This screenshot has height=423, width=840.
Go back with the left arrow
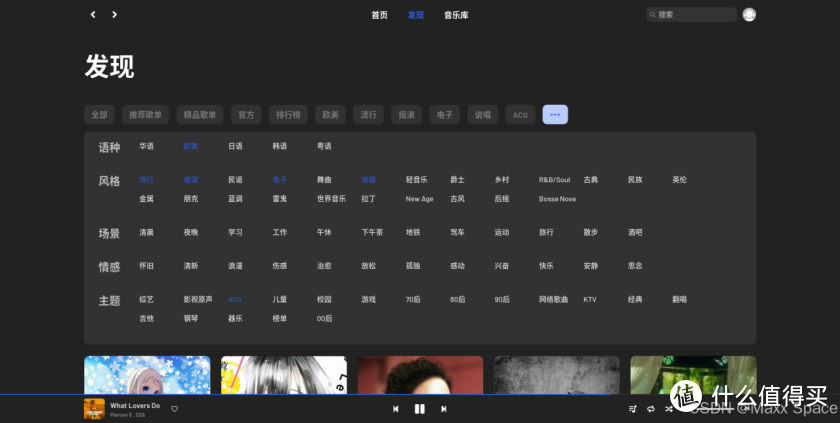93,14
